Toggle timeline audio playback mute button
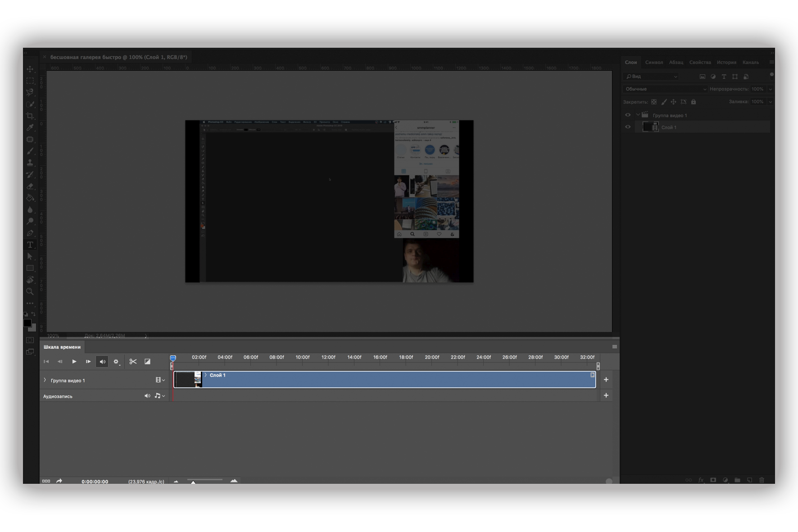Viewport: 798px width, 532px height. (x=102, y=361)
